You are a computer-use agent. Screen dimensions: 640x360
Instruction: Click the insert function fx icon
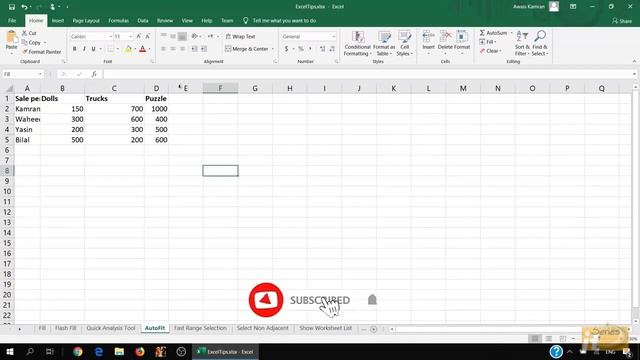[94, 74]
